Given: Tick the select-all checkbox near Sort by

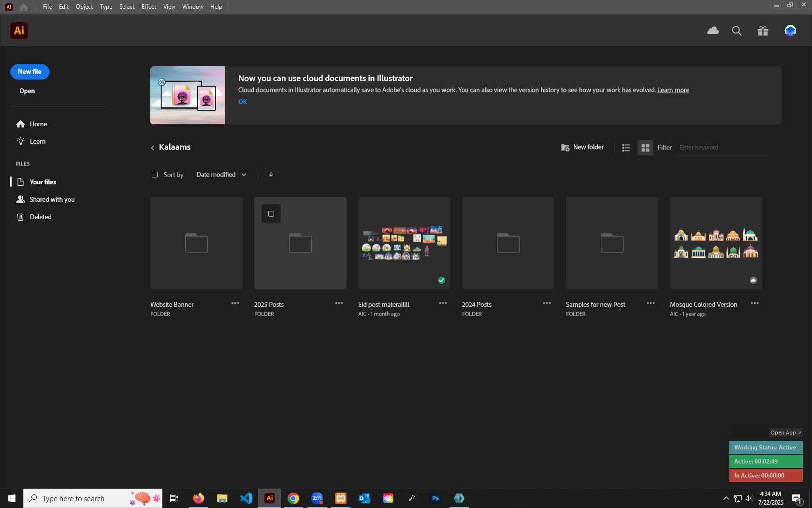Looking at the screenshot, I should pyautogui.click(x=155, y=175).
